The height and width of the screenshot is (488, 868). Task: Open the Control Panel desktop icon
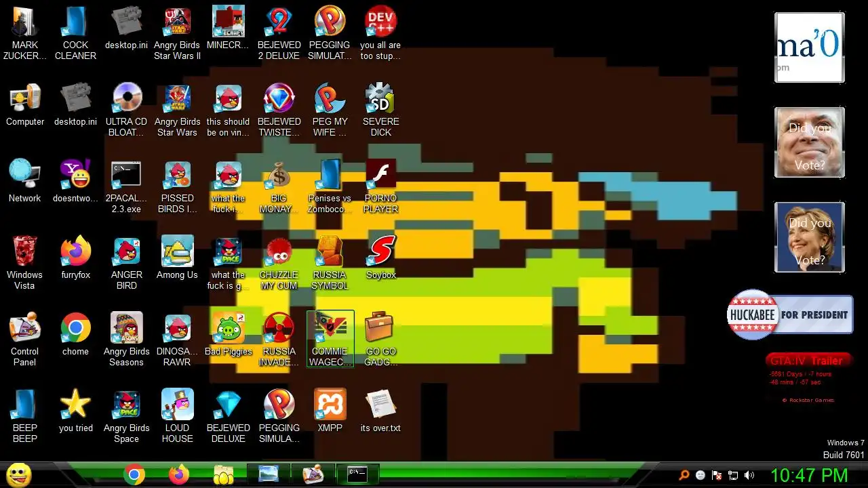(25, 340)
